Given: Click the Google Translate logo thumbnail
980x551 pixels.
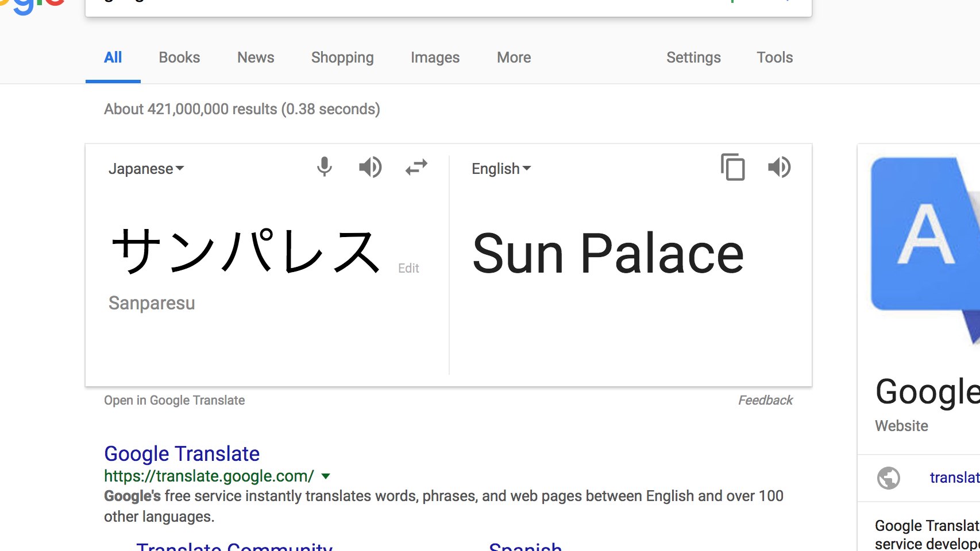Looking at the screenshot, I should pos(925,250).
